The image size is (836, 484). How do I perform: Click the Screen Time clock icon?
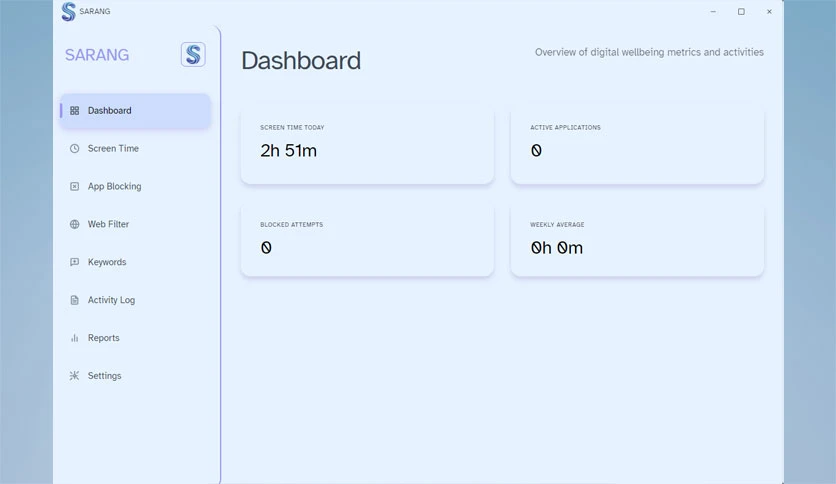point(75,148)
